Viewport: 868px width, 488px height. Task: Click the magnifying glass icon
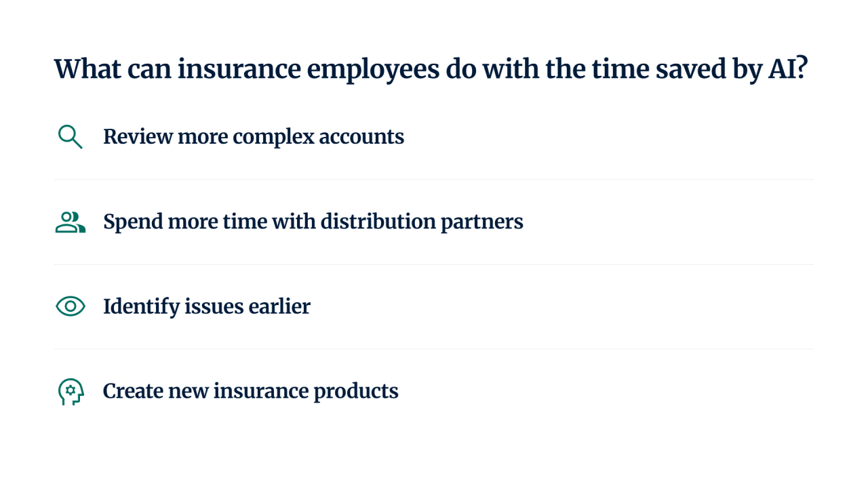71,137
